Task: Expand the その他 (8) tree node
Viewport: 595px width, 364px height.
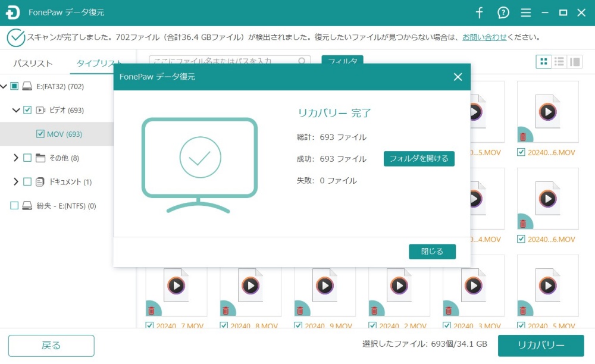Action: (x=15, y=158)
